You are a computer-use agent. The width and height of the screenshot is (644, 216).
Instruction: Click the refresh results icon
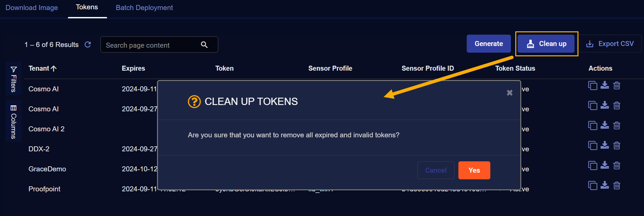pyautogui.click(x=88, y=45)
